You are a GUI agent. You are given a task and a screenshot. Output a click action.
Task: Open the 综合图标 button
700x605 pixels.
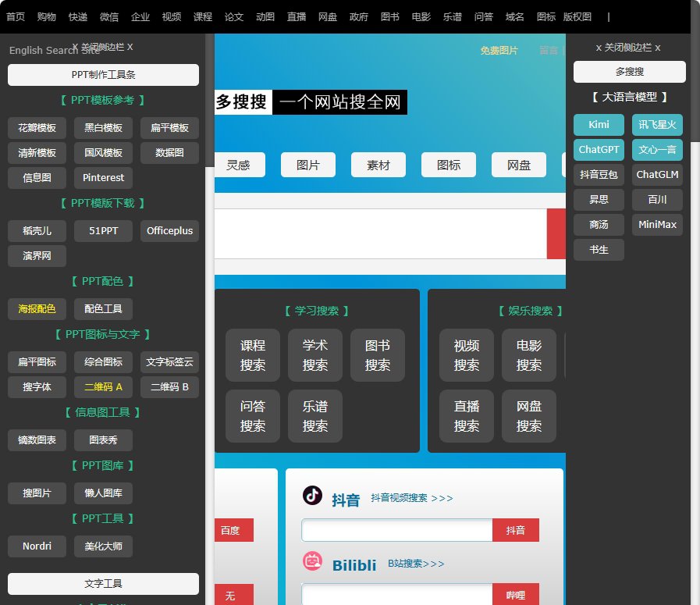pos(103,362)
